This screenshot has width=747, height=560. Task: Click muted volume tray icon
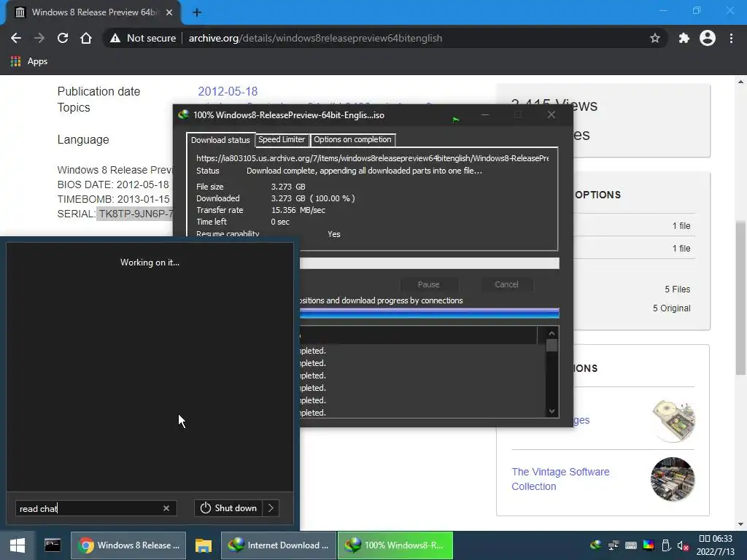pyautogui.click(x=683, y=545)
